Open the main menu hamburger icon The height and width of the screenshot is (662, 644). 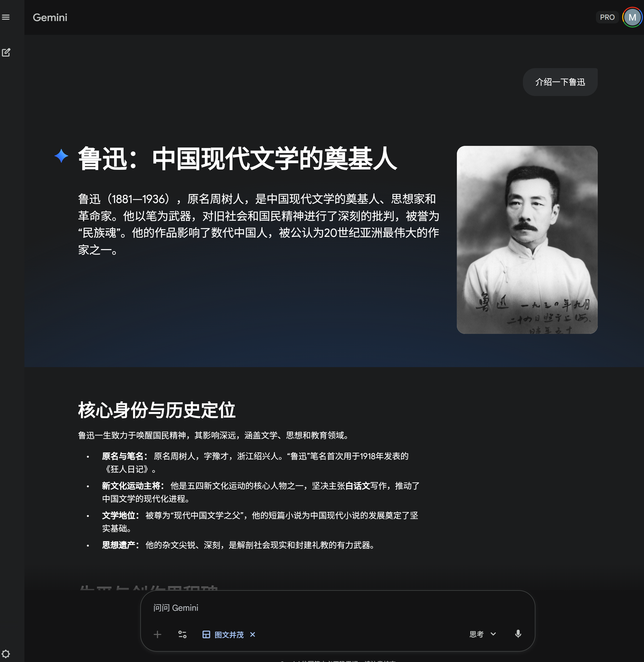6,17
